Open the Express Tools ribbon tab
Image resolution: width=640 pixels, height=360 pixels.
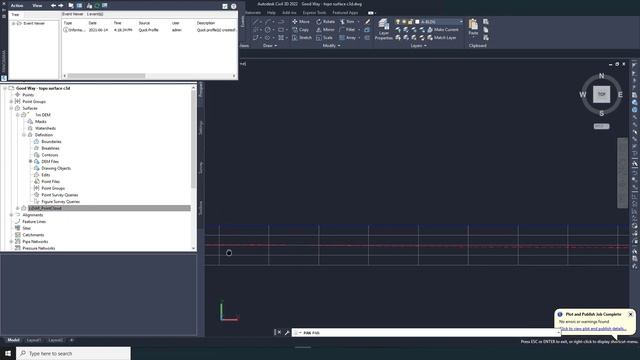[314, 13]
